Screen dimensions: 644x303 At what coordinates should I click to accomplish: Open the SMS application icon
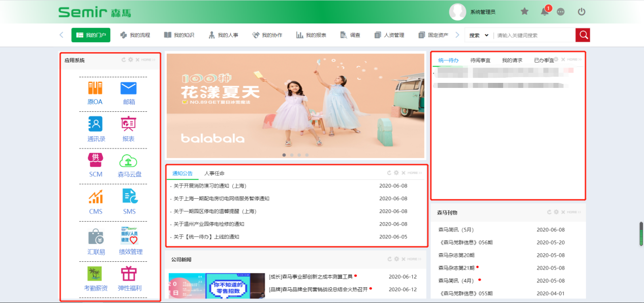coord(129,202)
